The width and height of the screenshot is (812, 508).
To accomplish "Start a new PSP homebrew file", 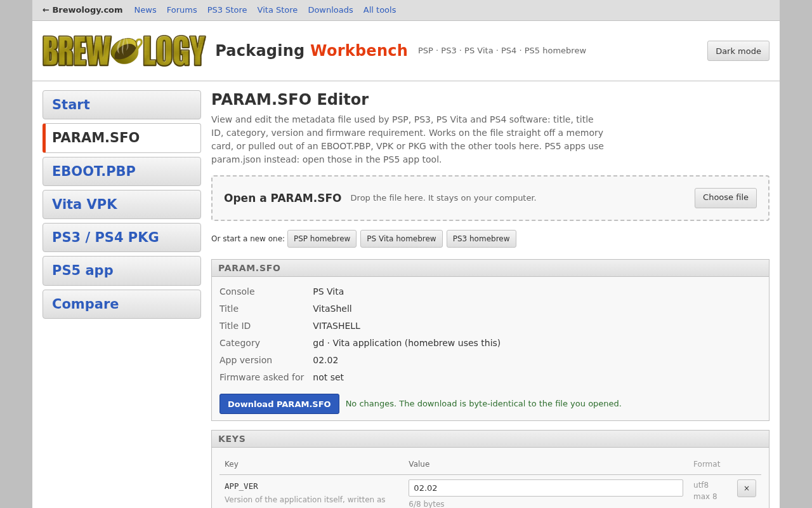I will click(322, 239).
